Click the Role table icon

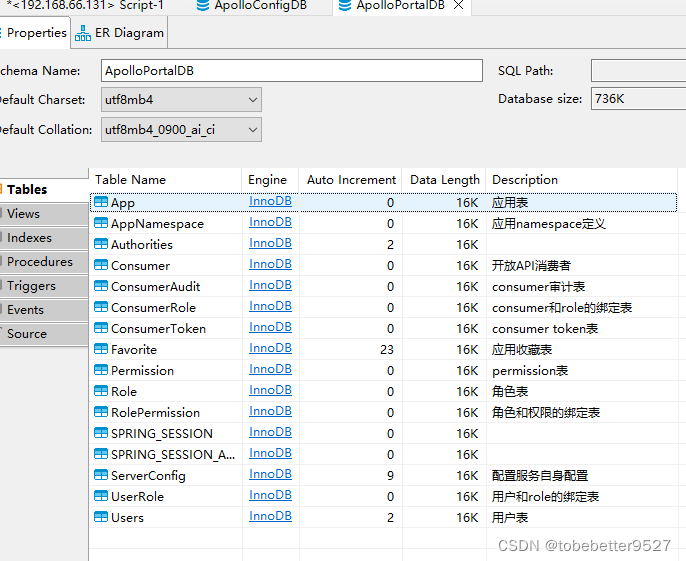(101, 391)
